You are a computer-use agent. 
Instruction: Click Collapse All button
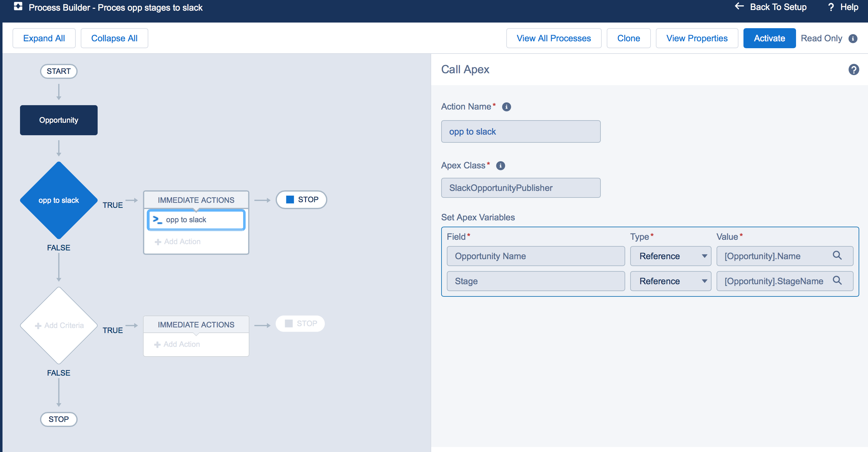point(114,39)
